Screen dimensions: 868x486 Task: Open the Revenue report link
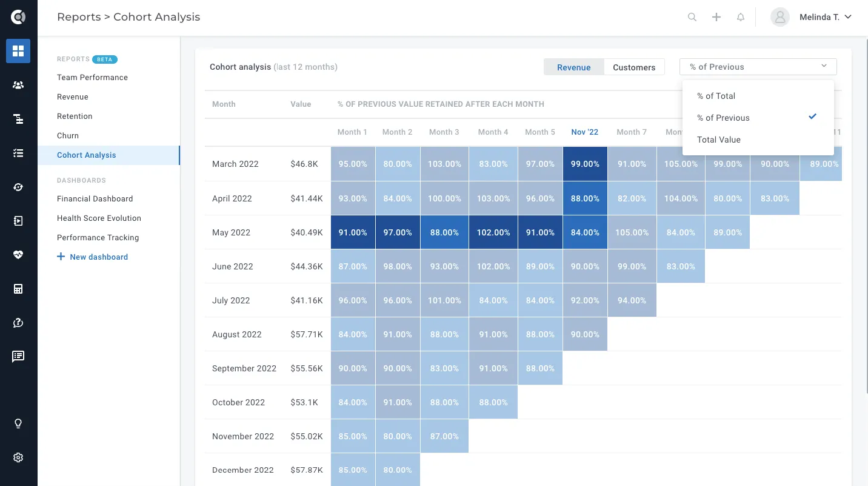(73, 97)
